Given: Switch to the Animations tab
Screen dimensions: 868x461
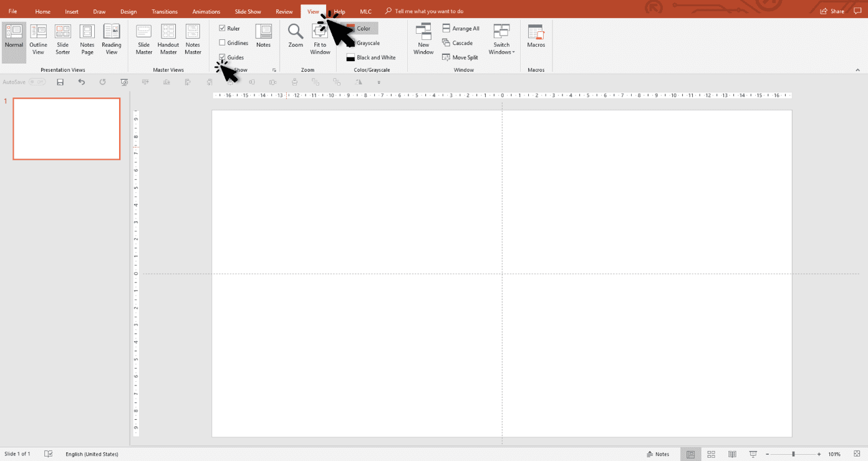Looking at the screenshot, I should (x=206, y=11).
